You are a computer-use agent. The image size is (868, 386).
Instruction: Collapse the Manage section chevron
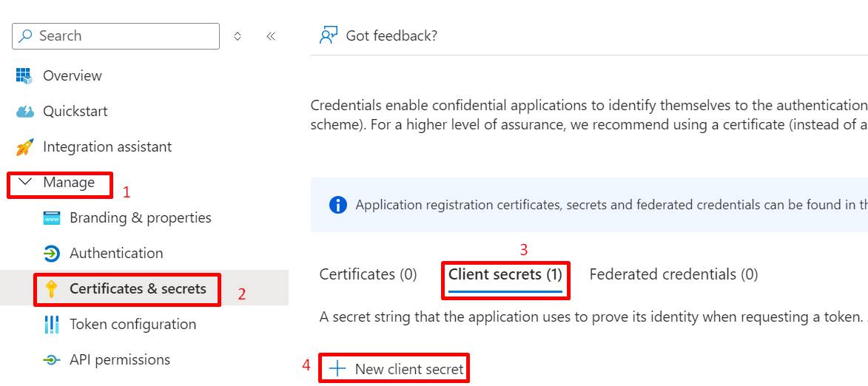coord(25,182)
